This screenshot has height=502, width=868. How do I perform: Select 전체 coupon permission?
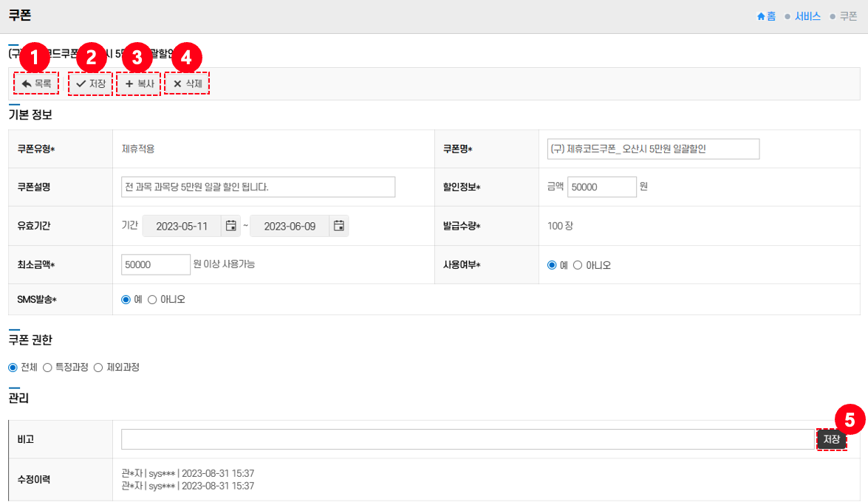(13, 368)
